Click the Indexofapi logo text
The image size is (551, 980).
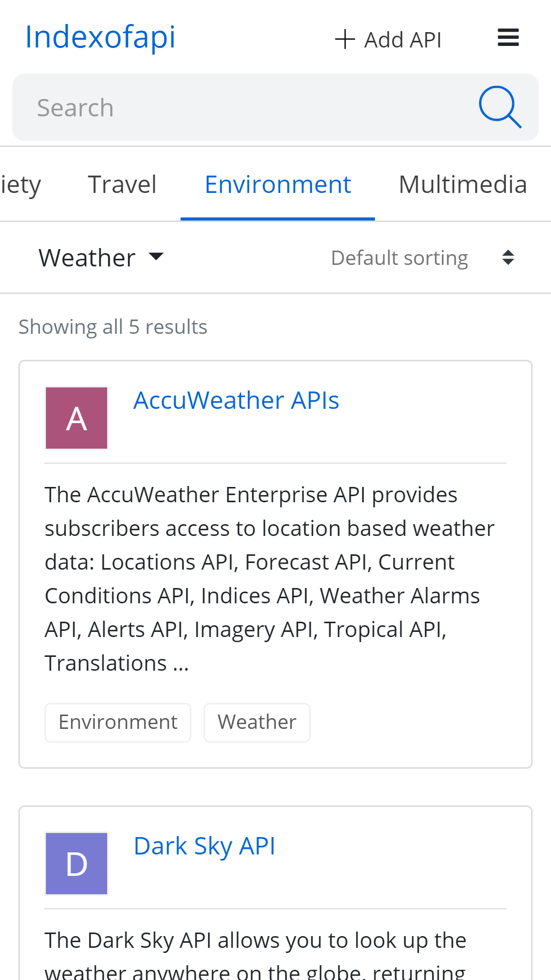(x=100, y=36)
